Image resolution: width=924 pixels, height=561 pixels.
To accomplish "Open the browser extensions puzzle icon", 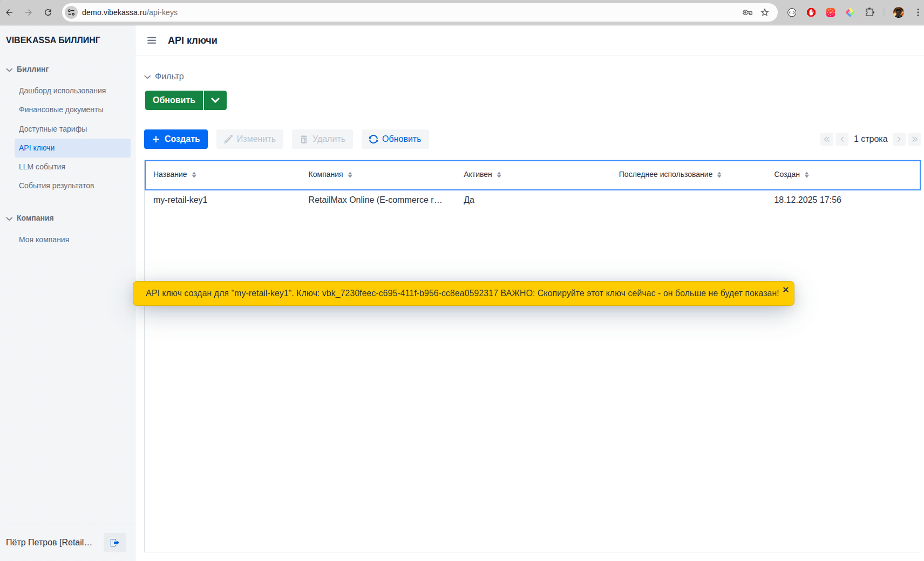I will [x=869, y=12].
